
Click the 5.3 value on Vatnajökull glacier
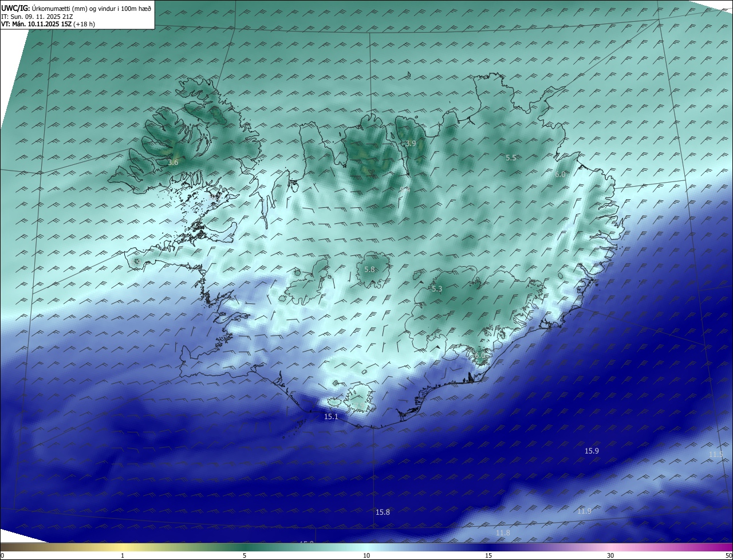tap(437, 289)
